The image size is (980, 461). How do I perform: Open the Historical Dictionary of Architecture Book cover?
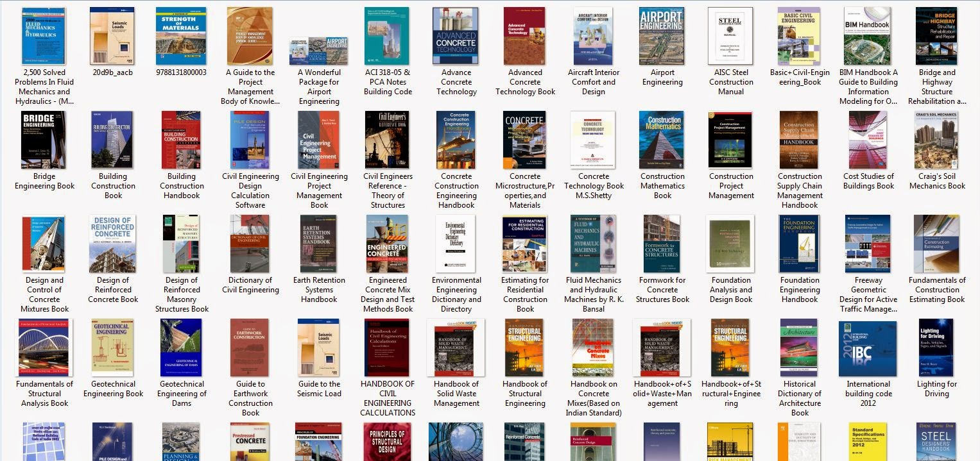coord(799,348)
